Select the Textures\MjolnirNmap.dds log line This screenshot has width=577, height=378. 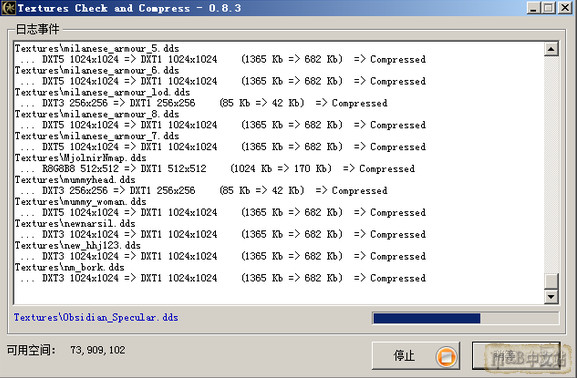pos(81,158)
